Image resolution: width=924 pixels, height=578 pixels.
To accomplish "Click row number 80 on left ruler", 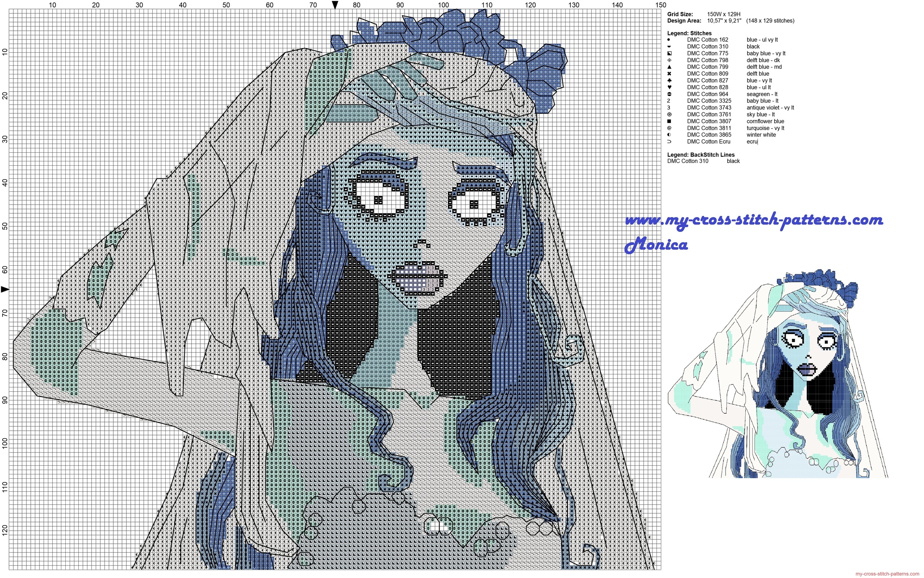I will (x=5, y=356).
